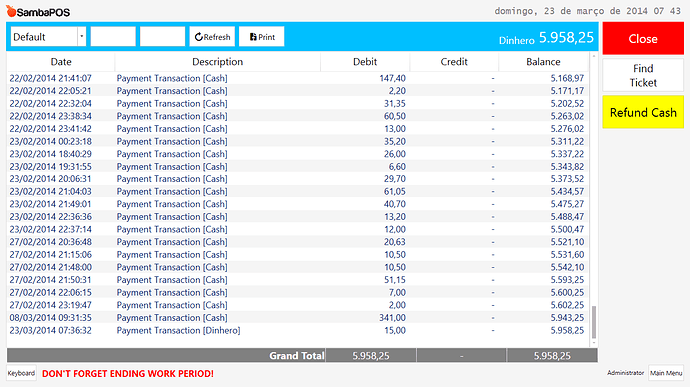Click the scrollbar down arrow
The height and width of the screenshot is (387, 690).
594,343
